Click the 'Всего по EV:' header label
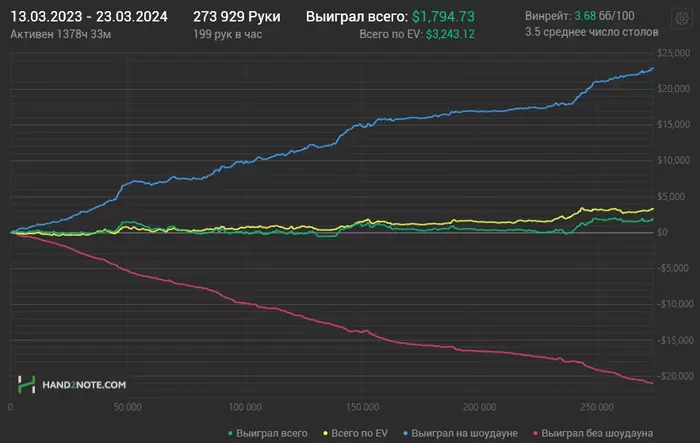The height and width of the screenshot is (443, 700). (x=391, y=34)
